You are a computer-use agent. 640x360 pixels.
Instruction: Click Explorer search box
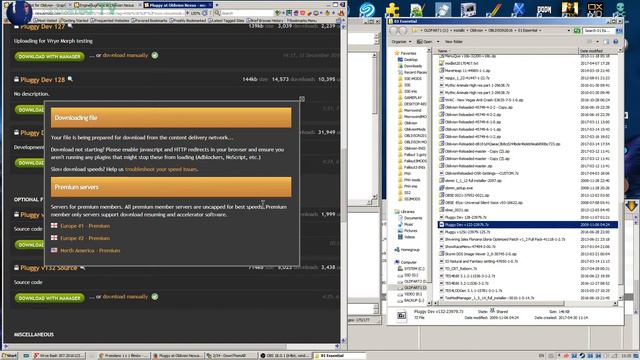click(x=599, y=31)
